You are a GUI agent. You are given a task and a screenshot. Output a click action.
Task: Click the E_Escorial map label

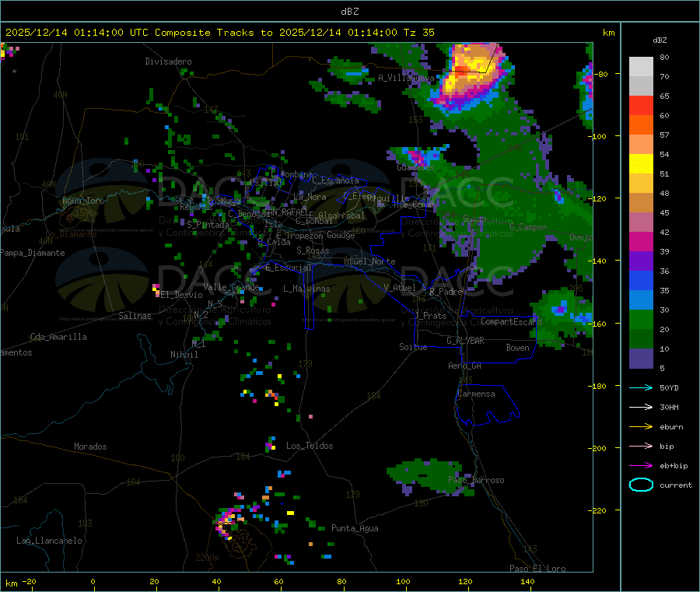(288, 268)
